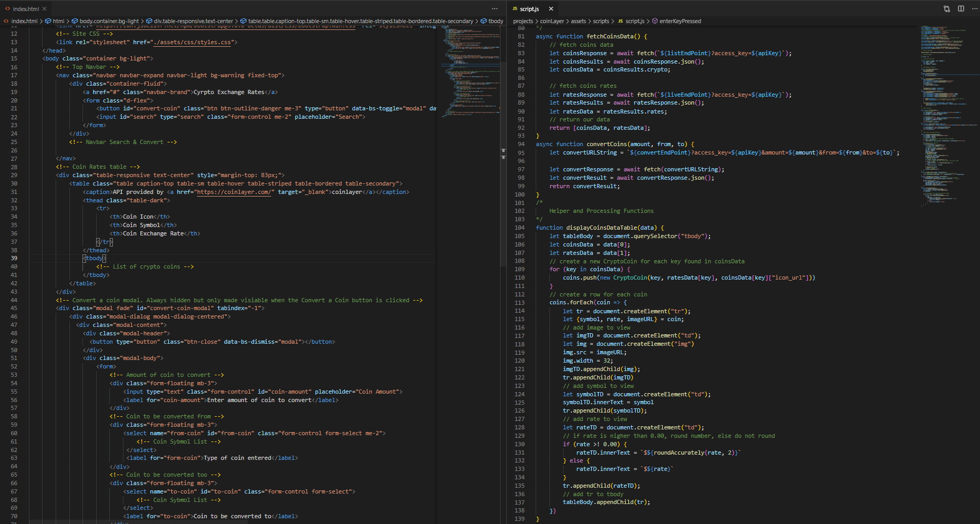Click the 'Top Navbar' HTML comment
The image size is (980, 524).
pos(88,67)
